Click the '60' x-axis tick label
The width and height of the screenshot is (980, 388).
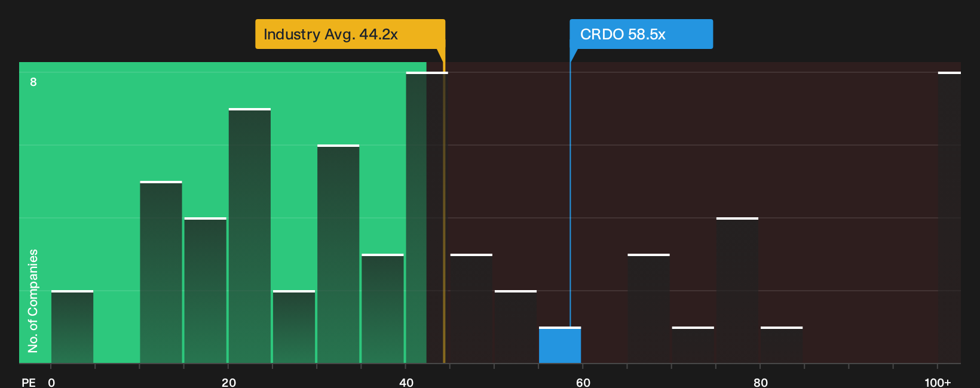coord(583,382)
